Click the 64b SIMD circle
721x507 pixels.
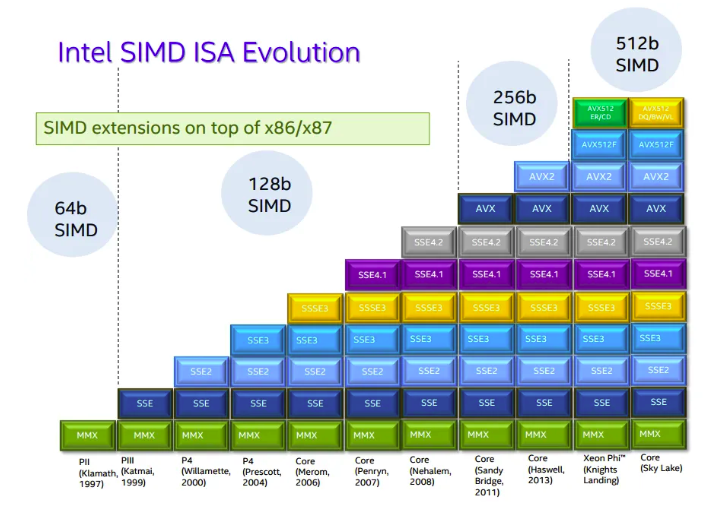click(x=73, y=215)
